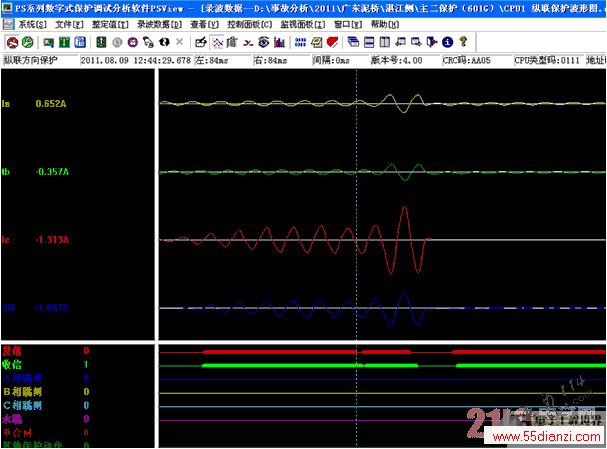Image resolution: width=607 pixels, height=449 pixels.
Task: Click the next window arrow icon
Action: [x=416, y=42]
